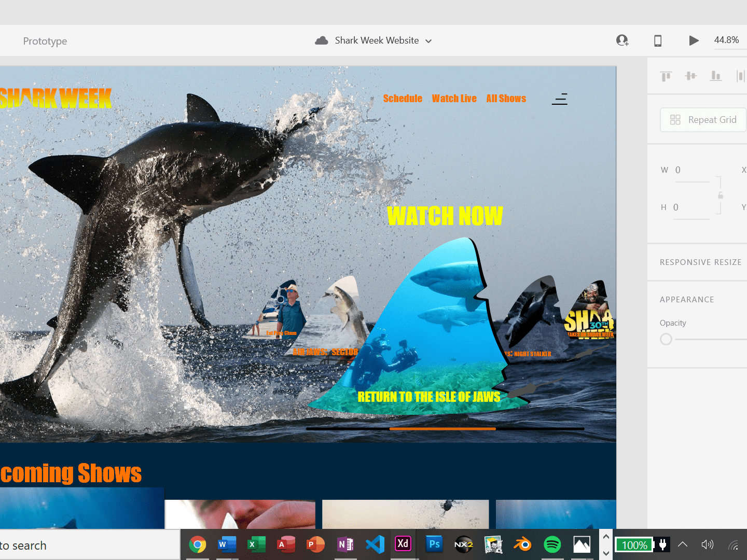Click the Repeat Grid button
747x560 pixels.
[703, 120]
